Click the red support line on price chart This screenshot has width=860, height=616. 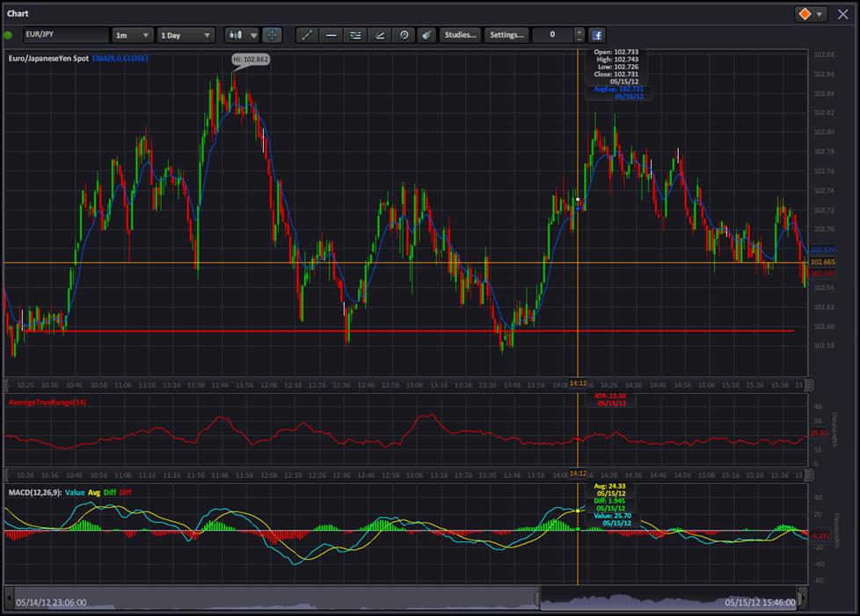pos(409,331)
